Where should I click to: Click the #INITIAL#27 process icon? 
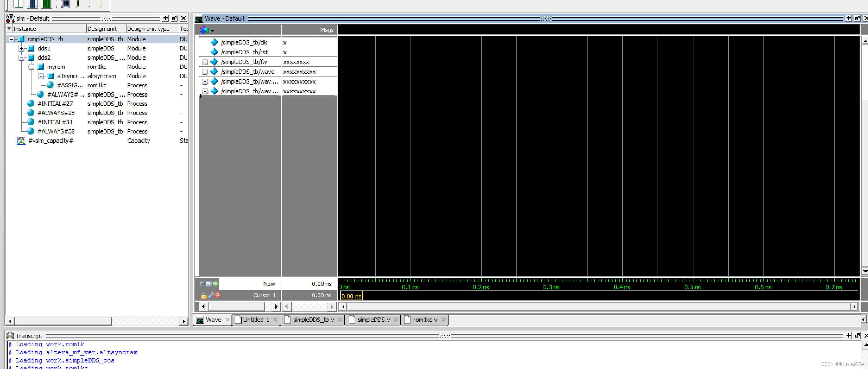click(31, 104)
